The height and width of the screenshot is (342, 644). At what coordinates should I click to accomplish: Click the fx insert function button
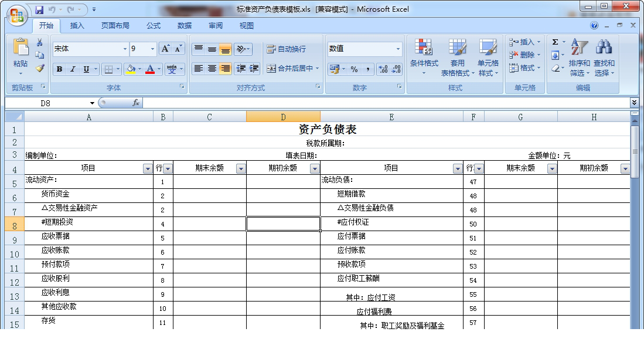pos(136,103)
